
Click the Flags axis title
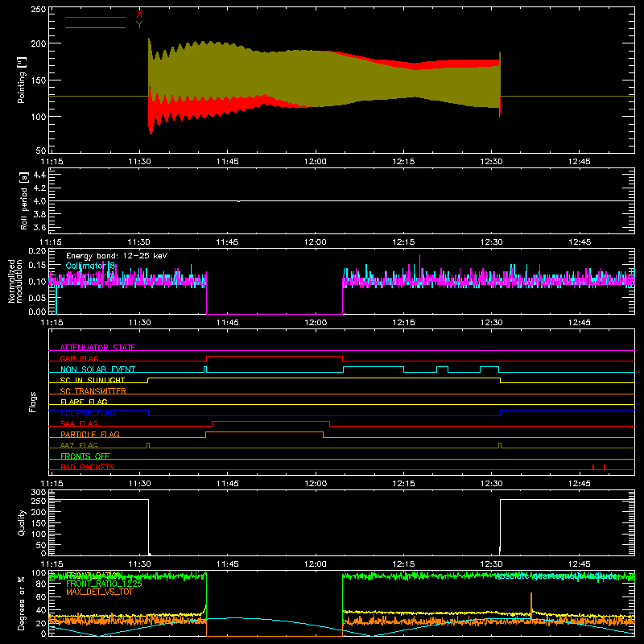point(33,402)
